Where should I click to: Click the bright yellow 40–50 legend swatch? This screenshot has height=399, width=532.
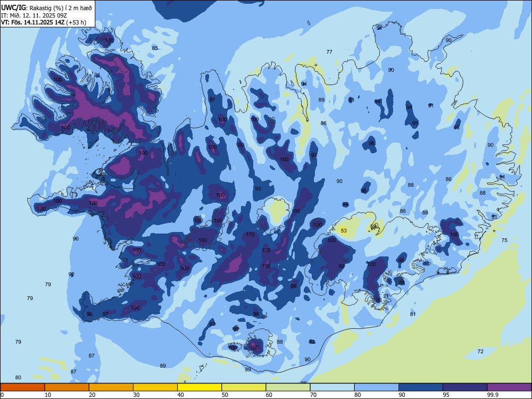click(199, 387)
